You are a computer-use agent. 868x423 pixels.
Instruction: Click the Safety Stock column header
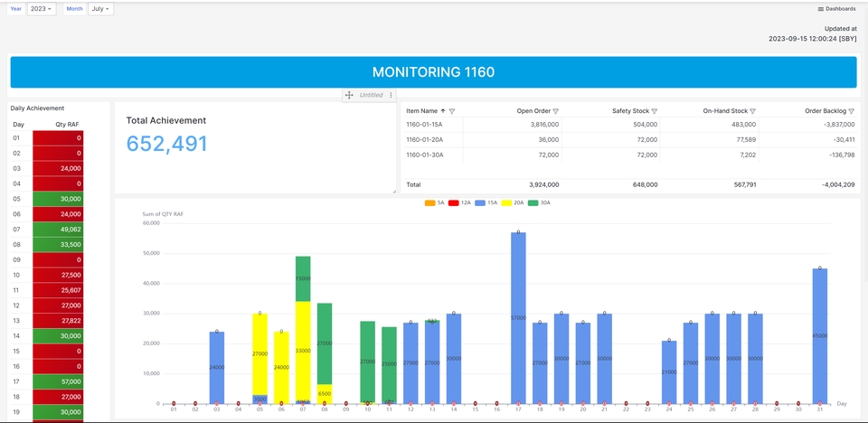click(x=630, y=111)
